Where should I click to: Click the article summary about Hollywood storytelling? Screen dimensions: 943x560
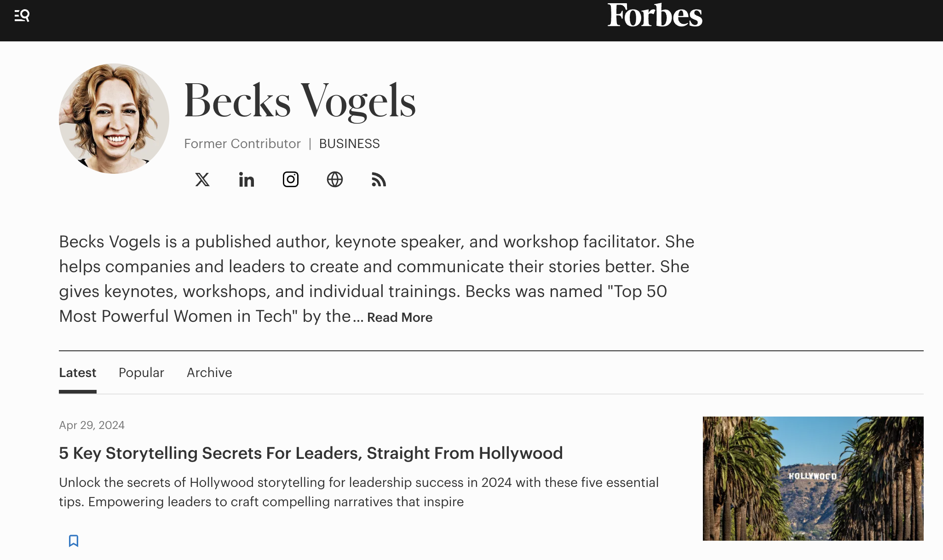[359, 492]
